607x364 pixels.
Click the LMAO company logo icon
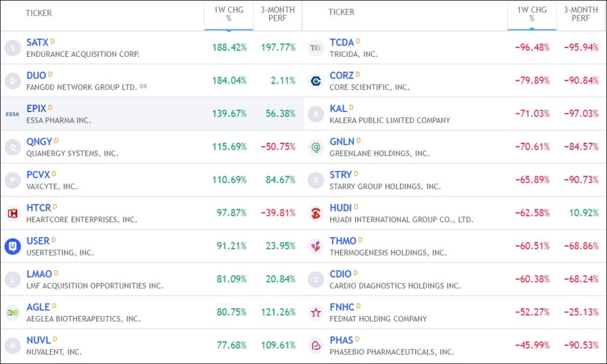click(12, 280)
